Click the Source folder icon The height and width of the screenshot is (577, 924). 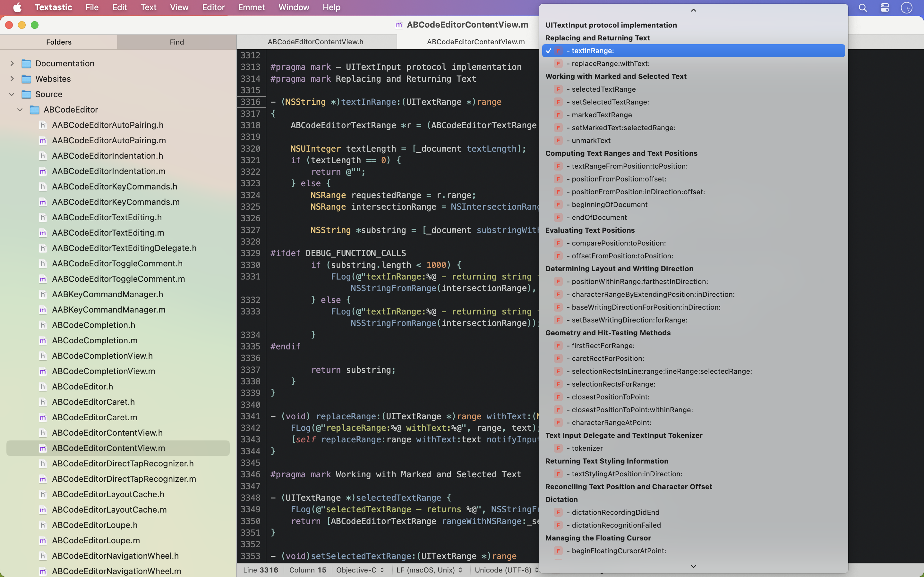pos(26,94)
